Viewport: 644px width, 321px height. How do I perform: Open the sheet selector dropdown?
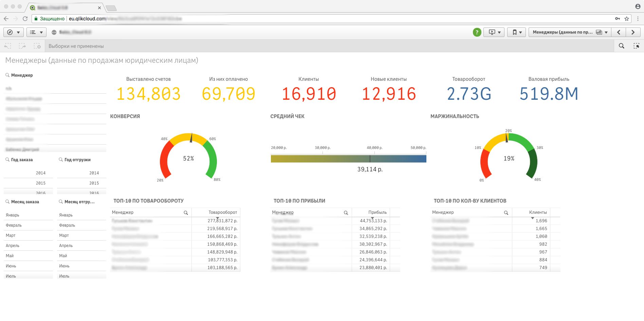click(570, 32)
